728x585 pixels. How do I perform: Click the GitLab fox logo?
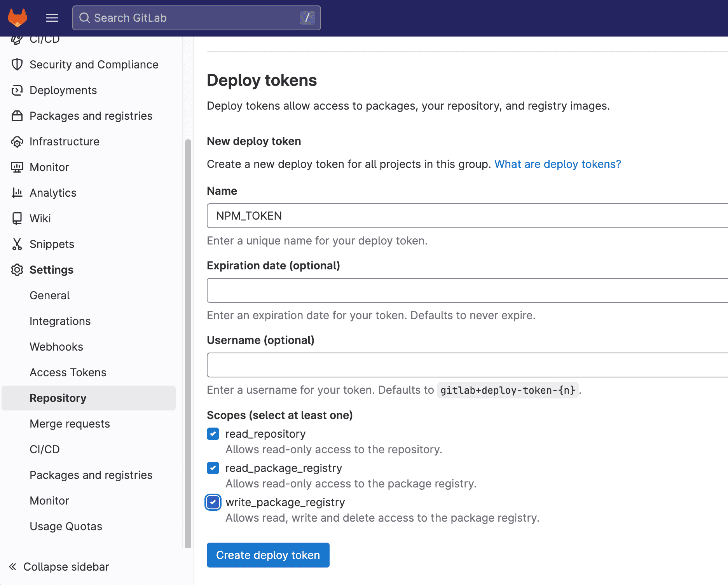point(18,18)
